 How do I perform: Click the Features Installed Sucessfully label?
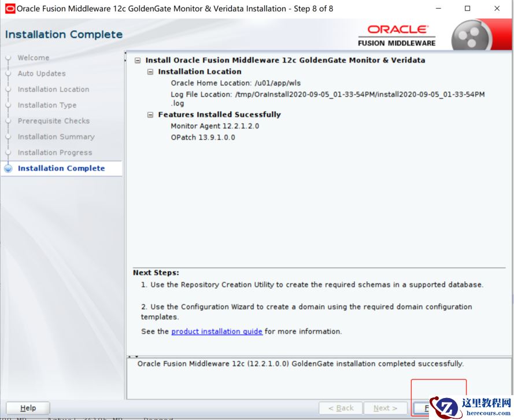coord(219,115)
